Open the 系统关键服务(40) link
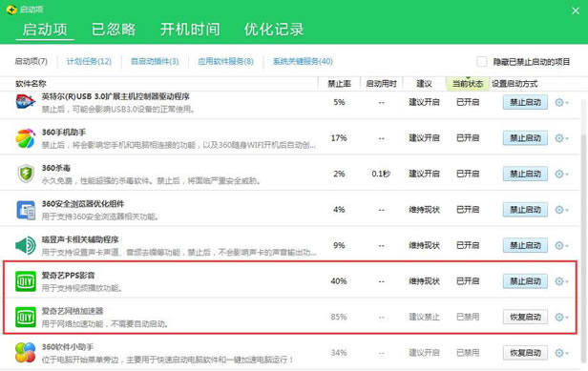The width and height of the screenshot is (588, 371). pyautogui.click(x=303, y=61)
